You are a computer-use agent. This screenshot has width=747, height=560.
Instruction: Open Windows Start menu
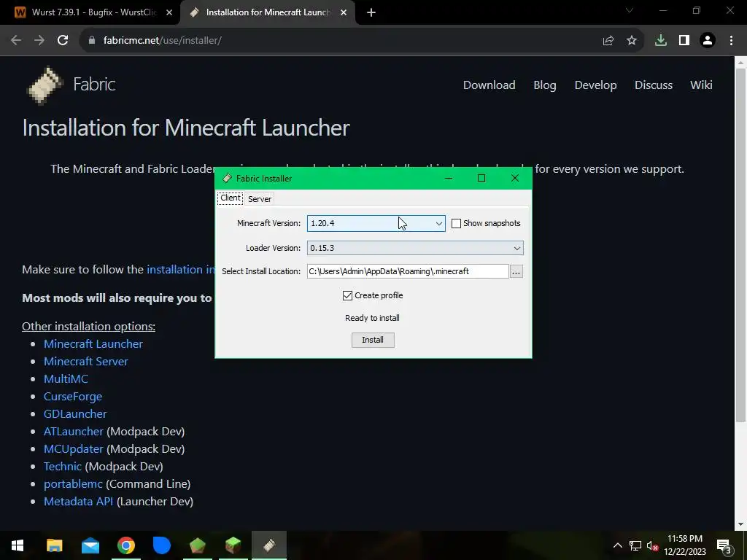coord(18,545)
